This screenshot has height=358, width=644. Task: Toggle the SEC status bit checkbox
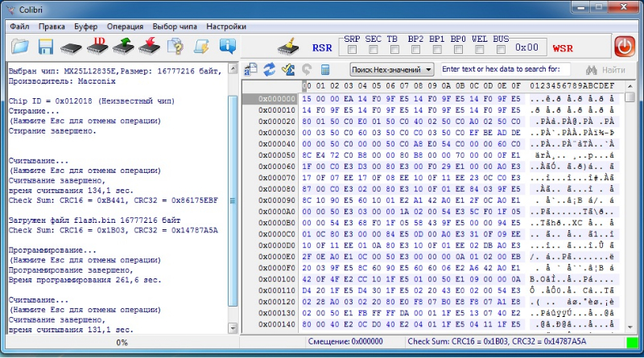coord(374,50)
